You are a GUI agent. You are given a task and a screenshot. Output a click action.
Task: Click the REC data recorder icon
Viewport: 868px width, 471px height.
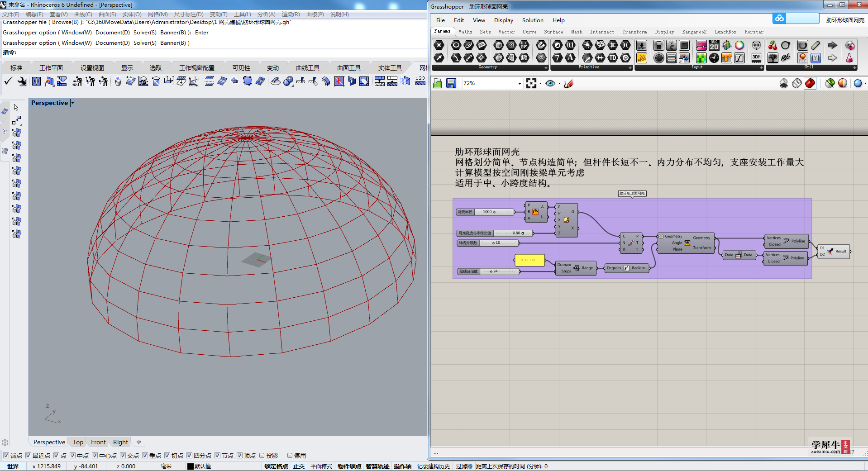(802, 57)
